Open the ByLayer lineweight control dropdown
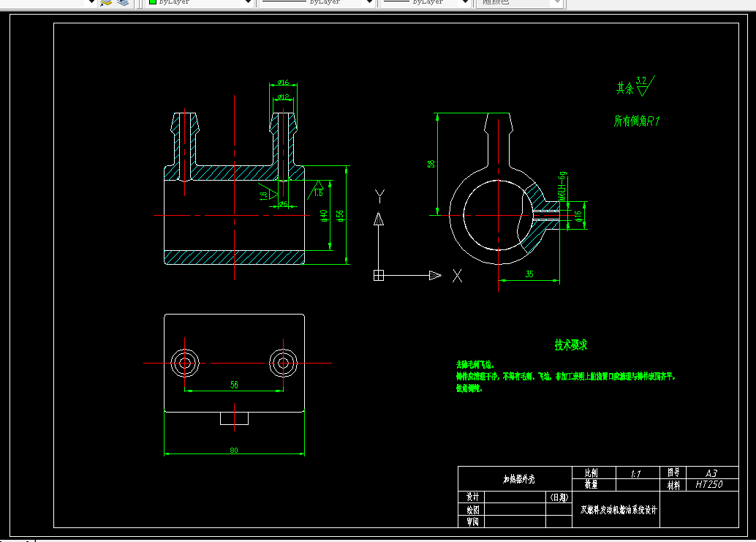 465,2
